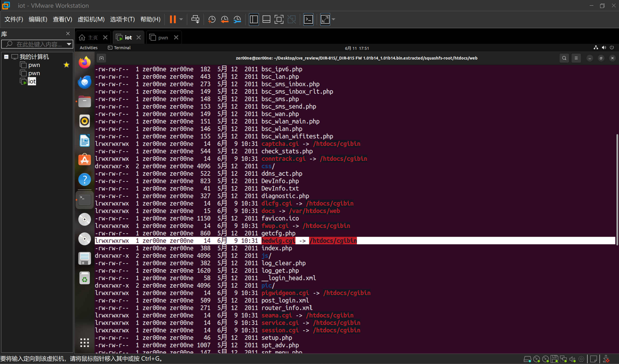This screenshot has height=364, width=619.
Task: Click the VMware pause VM button
Action: 173,19
